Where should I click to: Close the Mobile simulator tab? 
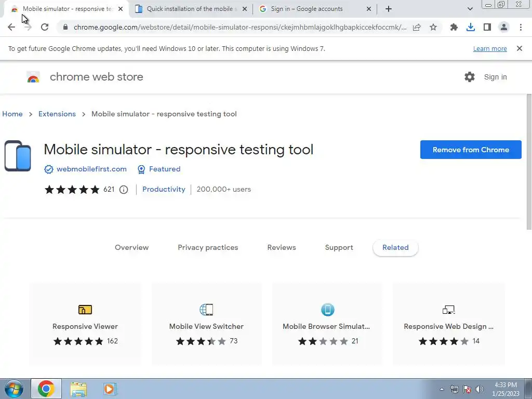tap(121, 9)
